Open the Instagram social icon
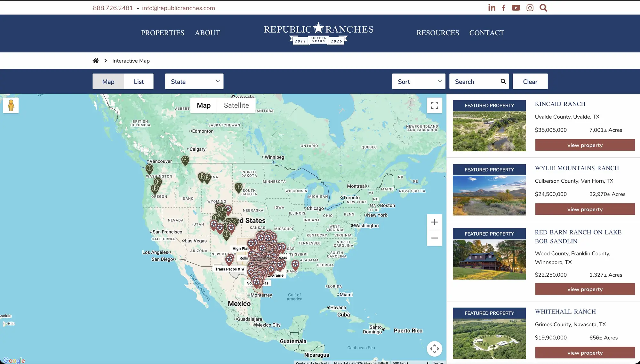This screenshot has width=640, height=364. pyautogui.click(x=530, y=8)
